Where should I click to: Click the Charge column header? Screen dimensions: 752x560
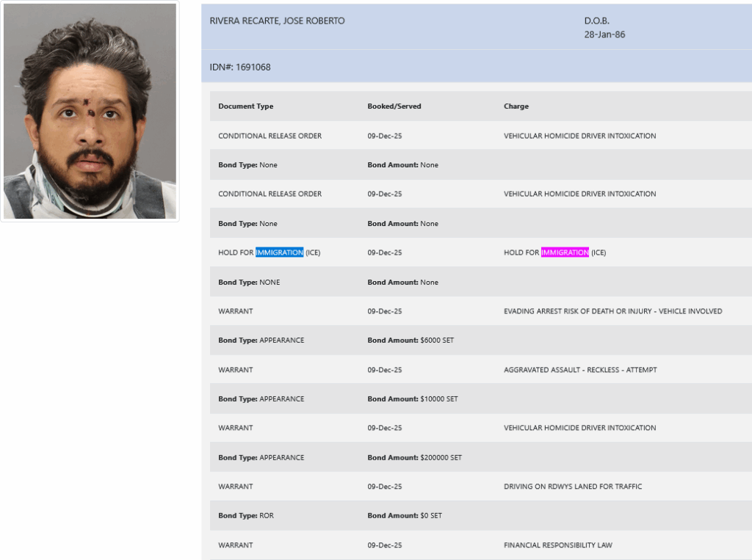(x=516, y=106)
